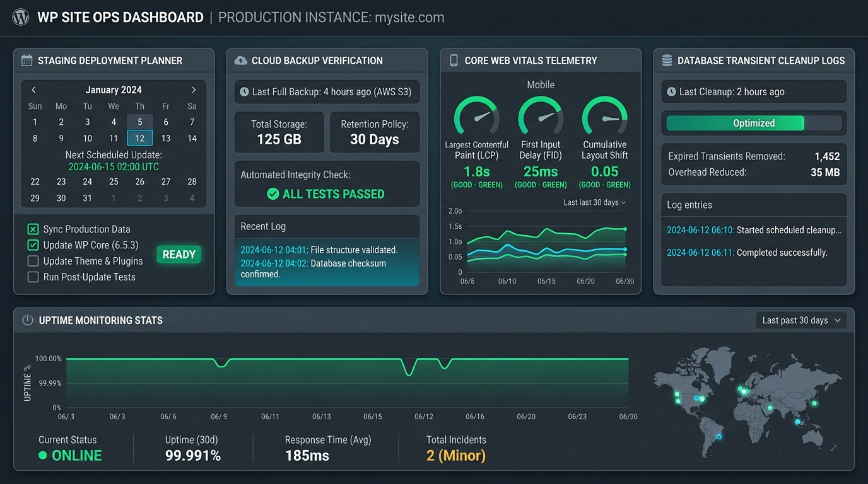Click the Optimized progress bar

coord(754,123)
